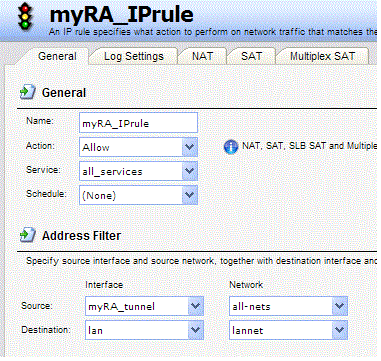The height and width of the screenshot is (361, 381).
Task: Open the Schedule dropdown showing (None)
Action: pos(138,195)
